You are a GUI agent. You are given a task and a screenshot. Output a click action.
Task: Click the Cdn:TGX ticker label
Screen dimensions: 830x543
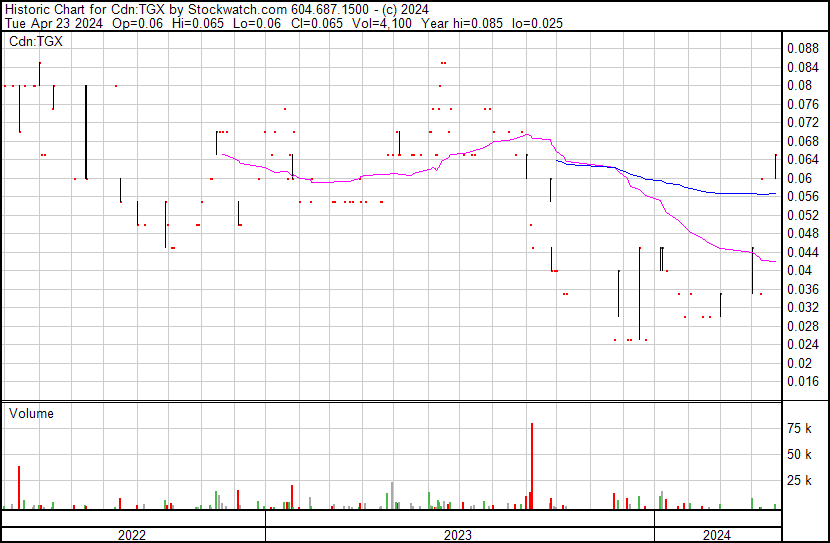[x=36, y=41]
